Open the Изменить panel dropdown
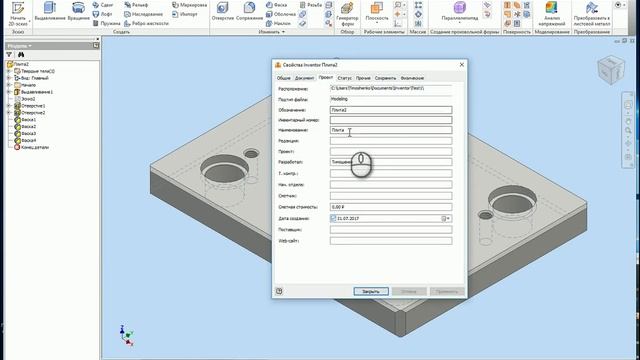 [272, 32]
